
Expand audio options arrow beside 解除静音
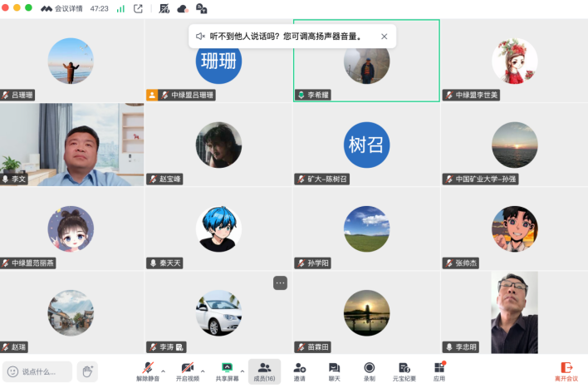pos(163,371)
